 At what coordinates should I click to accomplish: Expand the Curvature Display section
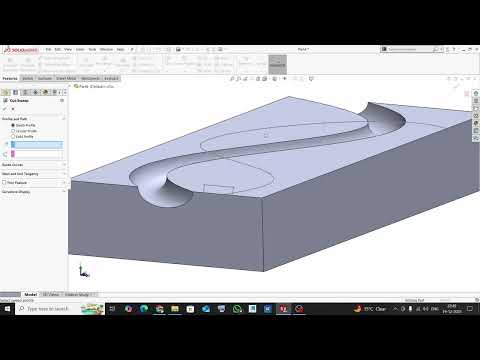[x=33, y=192]
